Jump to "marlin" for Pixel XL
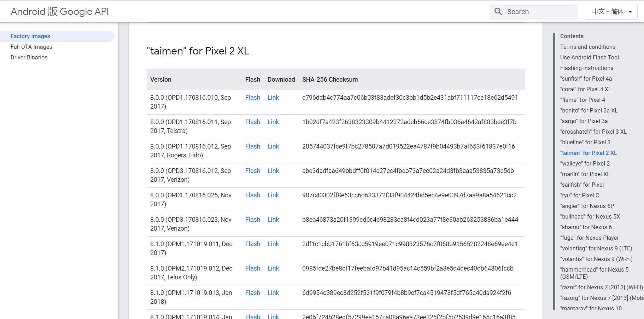 tap(585, 174)
